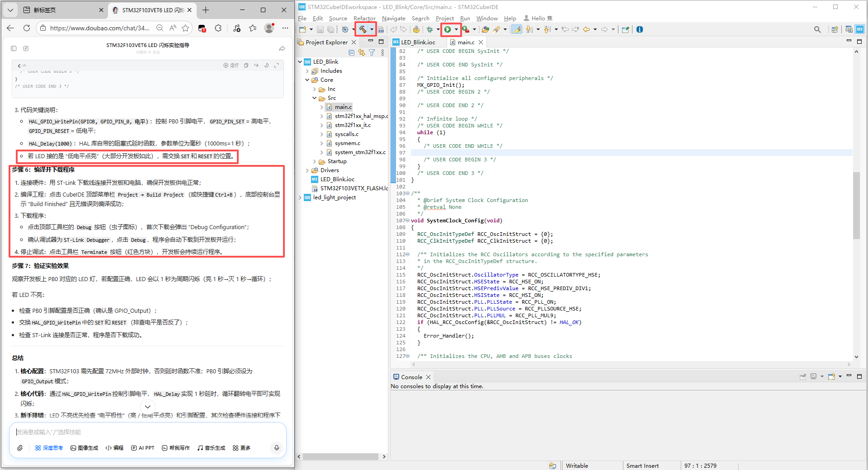Viewport: 868px width, 470px height.
Task: Click the Build hammer icon in CubeIDE toolbar
Action: [x=363, y=29]
